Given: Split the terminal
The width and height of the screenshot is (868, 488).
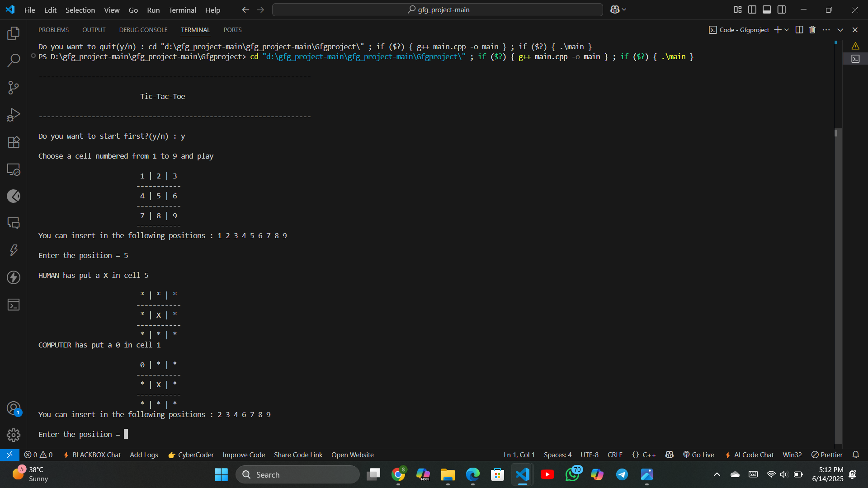Looking at the screenshot, I should click(799, 30).
